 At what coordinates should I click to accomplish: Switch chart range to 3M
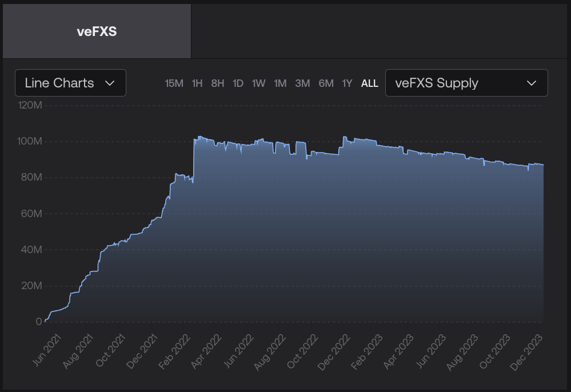coord(302,83)
